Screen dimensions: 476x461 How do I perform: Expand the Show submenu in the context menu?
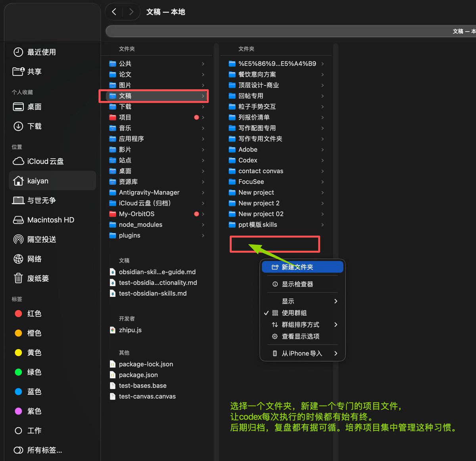(x=302, y=301)
